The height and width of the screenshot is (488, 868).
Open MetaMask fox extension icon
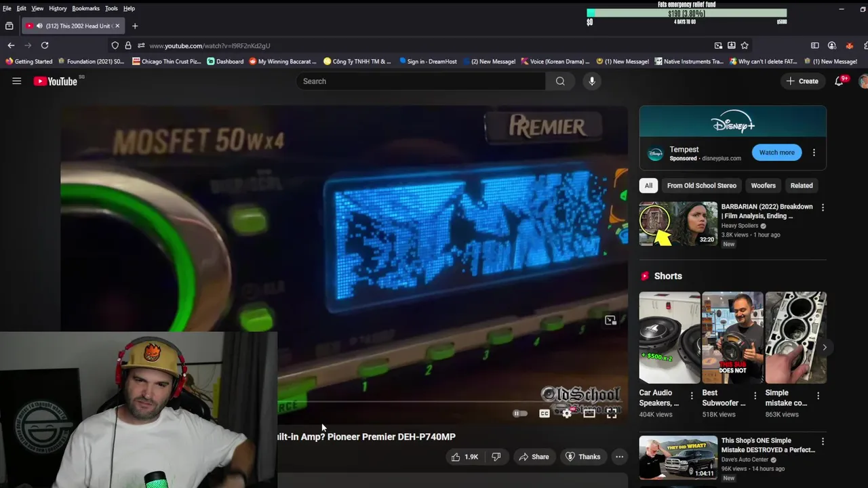(x=849, y=45)
